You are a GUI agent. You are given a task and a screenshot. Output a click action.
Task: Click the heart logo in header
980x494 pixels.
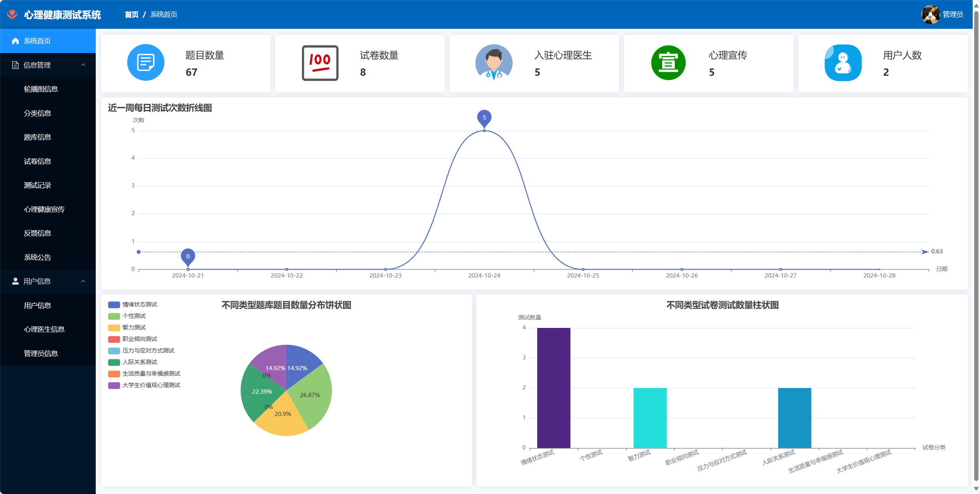click(x=12, y=15)
